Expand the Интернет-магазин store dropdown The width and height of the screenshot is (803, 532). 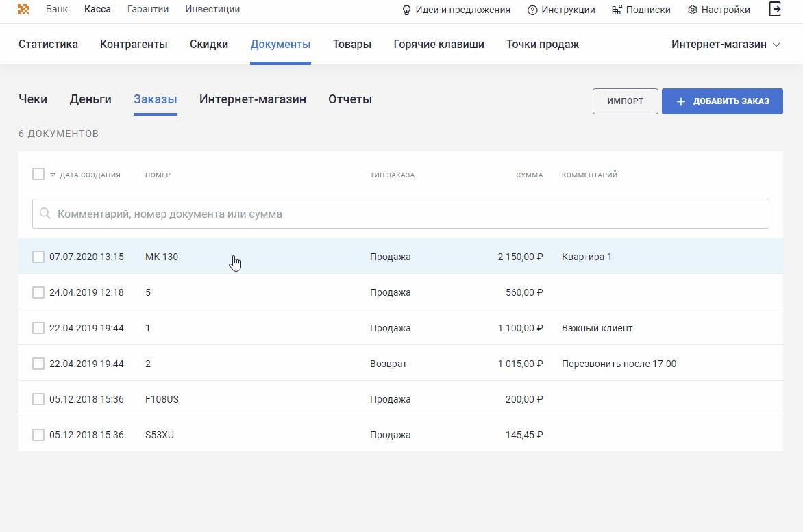[x=776, y=45]
